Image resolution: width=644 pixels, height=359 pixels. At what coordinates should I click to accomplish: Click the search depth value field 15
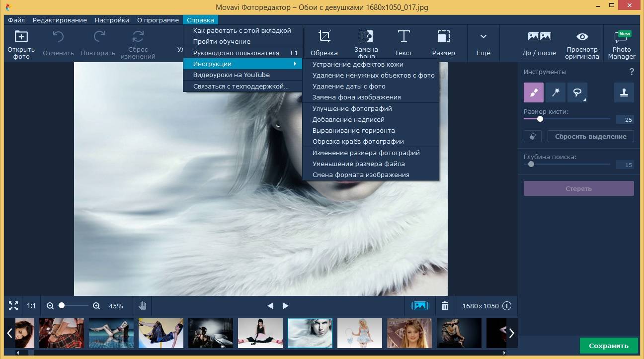click(x=625, y=165)
